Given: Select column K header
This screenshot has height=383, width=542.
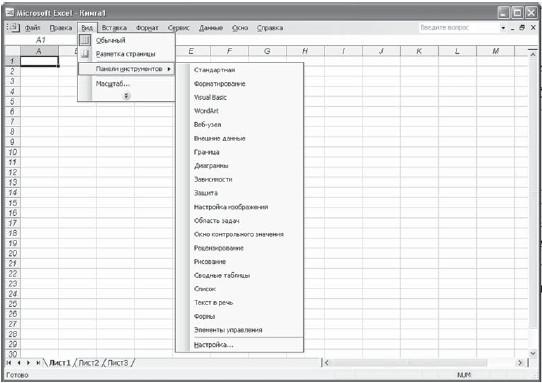Looking at the screenshot, I should [419, 51].
